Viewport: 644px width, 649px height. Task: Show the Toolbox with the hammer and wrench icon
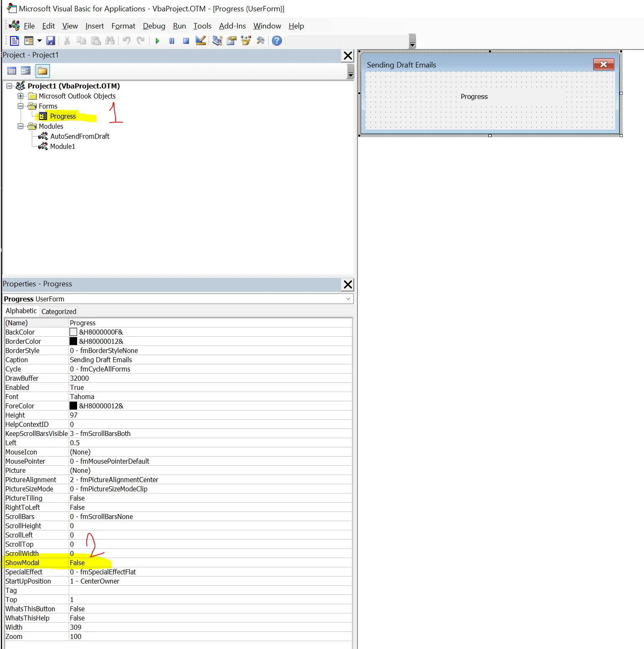pyautogui.click(x=261, y=41)
